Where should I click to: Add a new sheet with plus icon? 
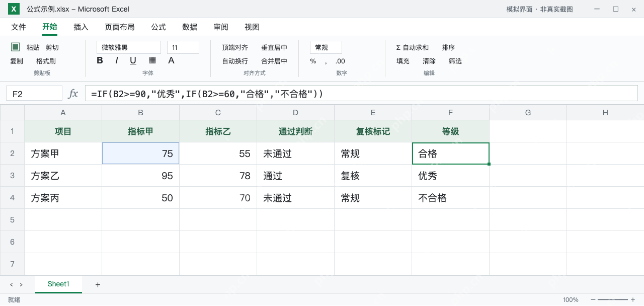(x=98, y=285)
